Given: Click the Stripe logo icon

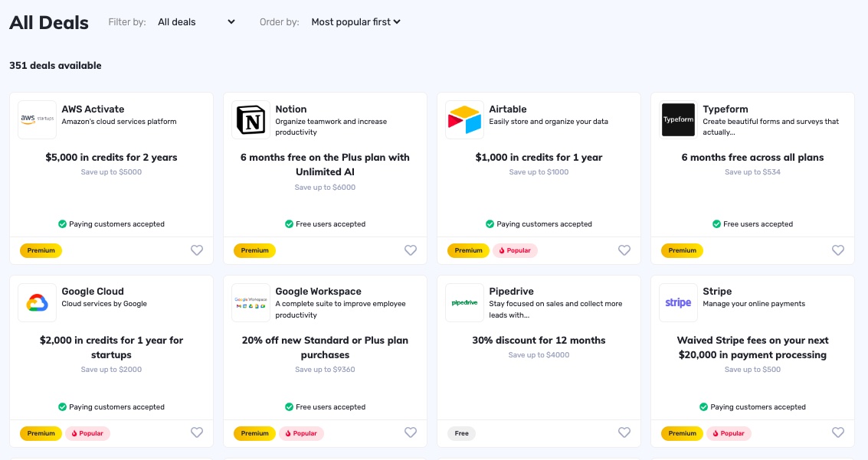Looking at the screenshot, I should 678,302.
